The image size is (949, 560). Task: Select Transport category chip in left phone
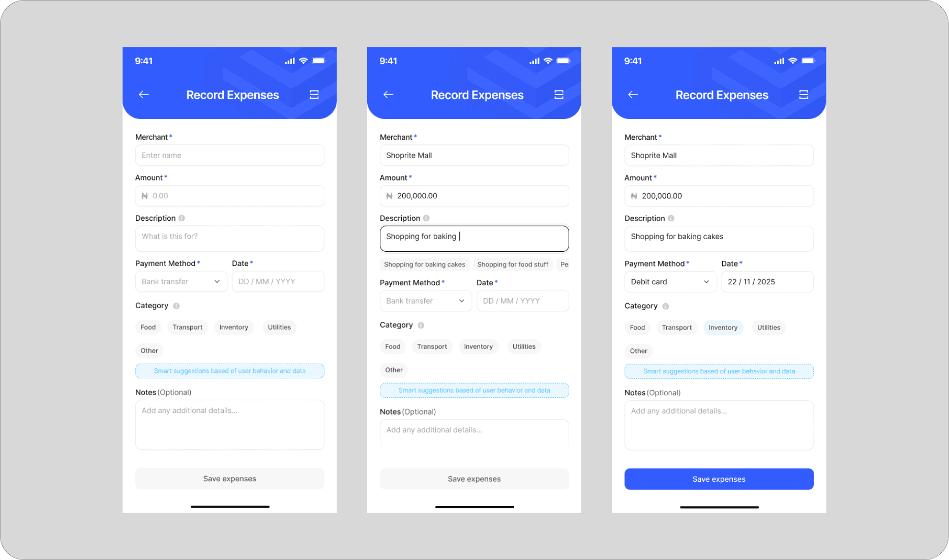coord(187,328)
